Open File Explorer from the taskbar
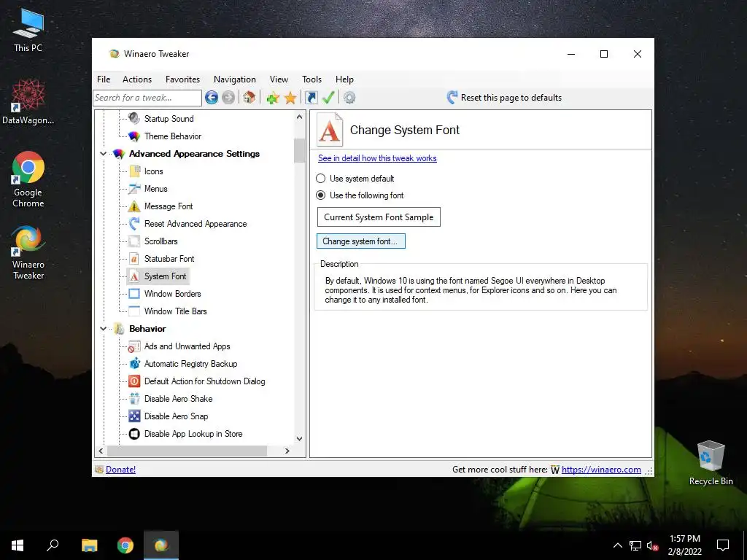Viewport: 747px width, 560px height. tap(89, 545)
